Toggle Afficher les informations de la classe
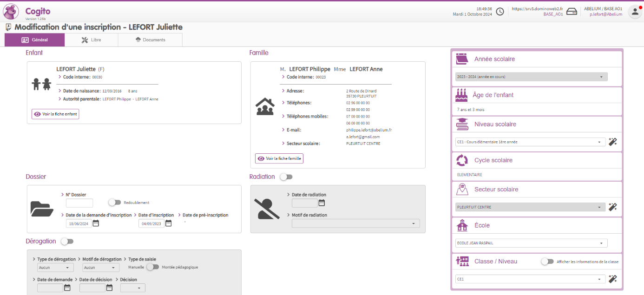This screenshot has height=295, width=644. (547, 262)
